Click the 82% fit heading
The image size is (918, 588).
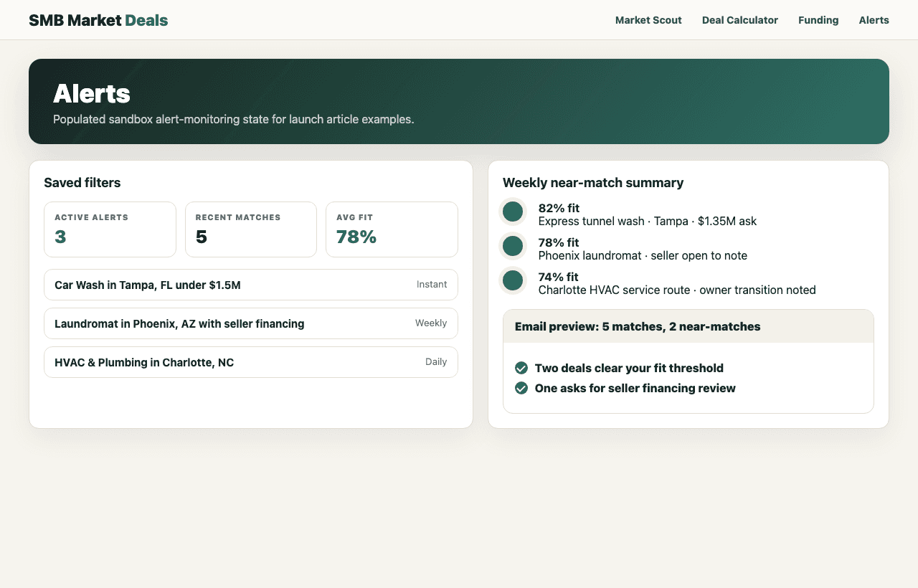tap(559, 209)
